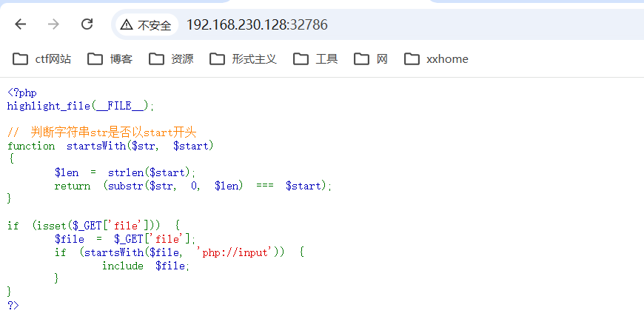The width and height of the screenshot is (644, 336).
Task: Click the forward navigation arrow
Action: tap(53, 24)
